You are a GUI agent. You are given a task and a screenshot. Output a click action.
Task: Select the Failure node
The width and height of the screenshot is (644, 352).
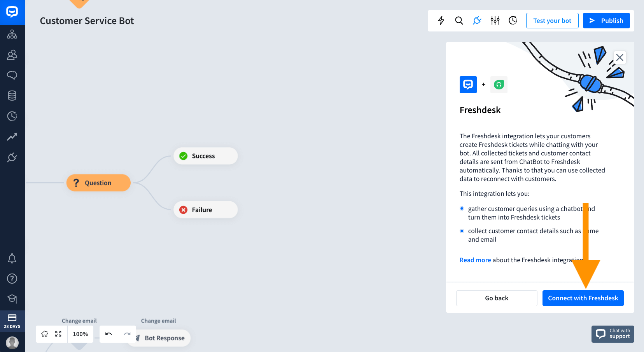(206, 210)
